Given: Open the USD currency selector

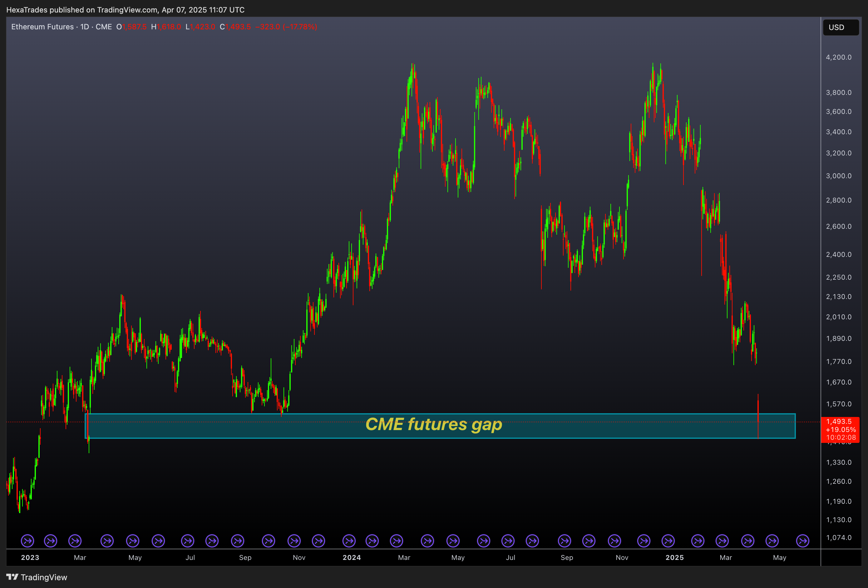Looking at the screenshot, I should 841,27.
